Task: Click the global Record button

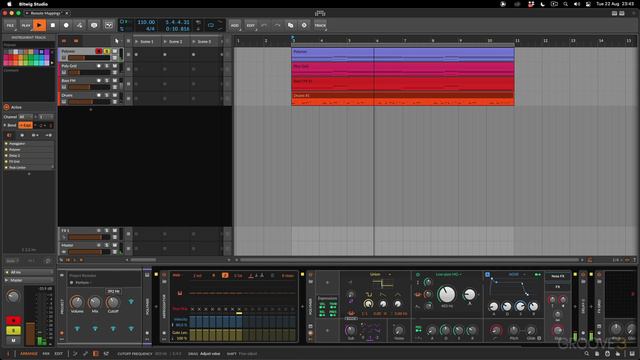Action: point(66,25)
